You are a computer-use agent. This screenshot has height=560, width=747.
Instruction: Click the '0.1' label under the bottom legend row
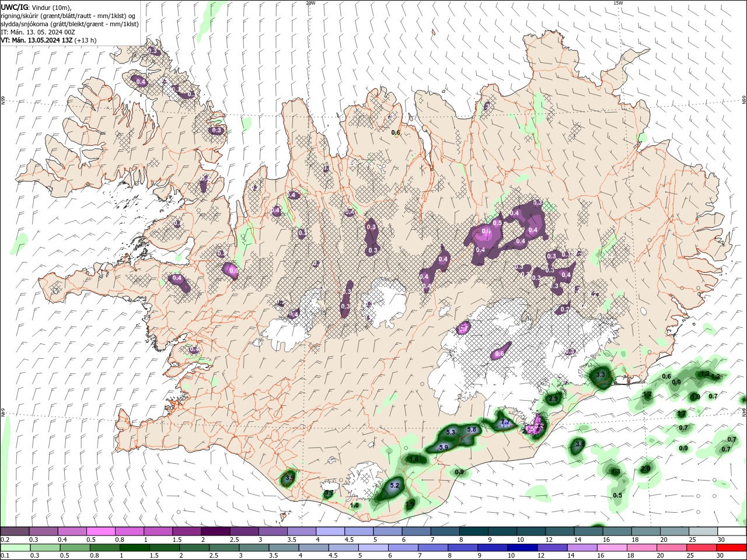tap(5, 556)
